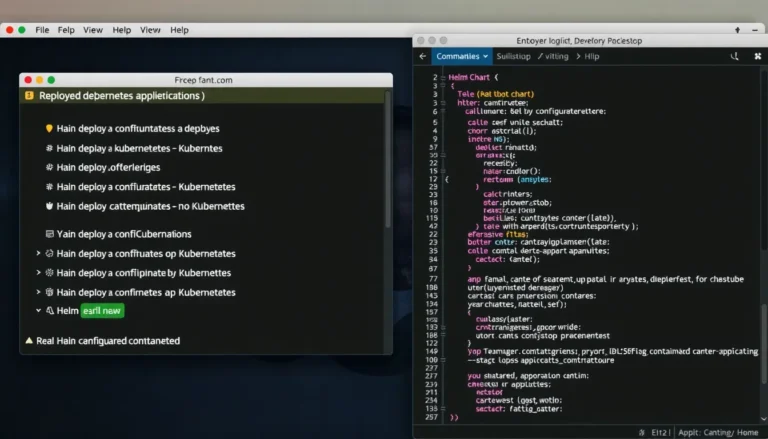
Task: Select 'Hain deplay a kubernetetes – Kuberntes'
Action: tap(139, 148)
